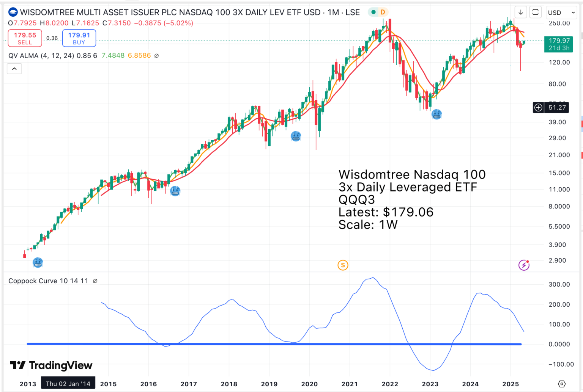This screenshot has width=583, height=392.
Task: Hide the Coppock Curve using its eye toggle
Action: [95, 281]
